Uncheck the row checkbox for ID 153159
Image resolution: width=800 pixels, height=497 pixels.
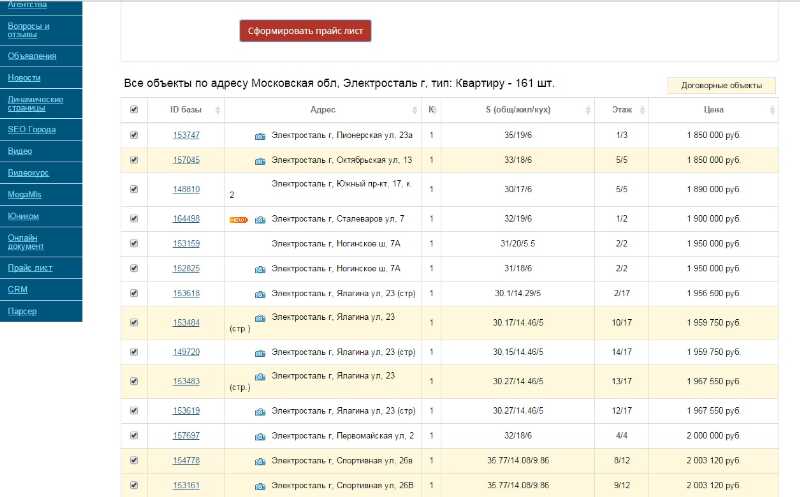tap(134, 243)
